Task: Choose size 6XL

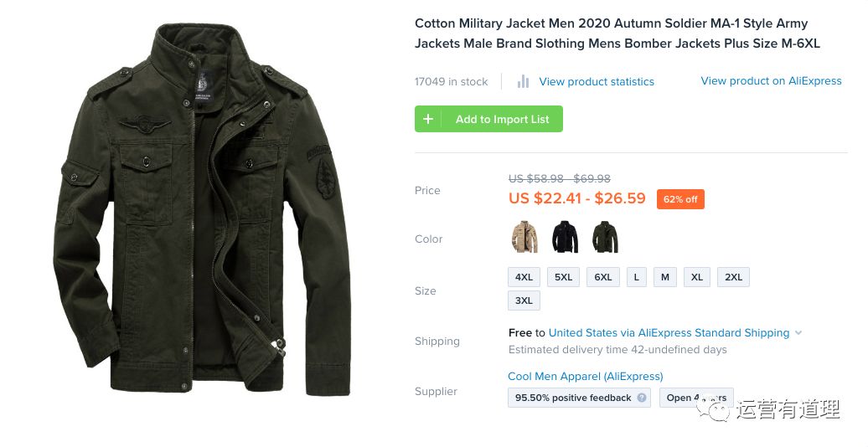Action: (x=603, y=277)
